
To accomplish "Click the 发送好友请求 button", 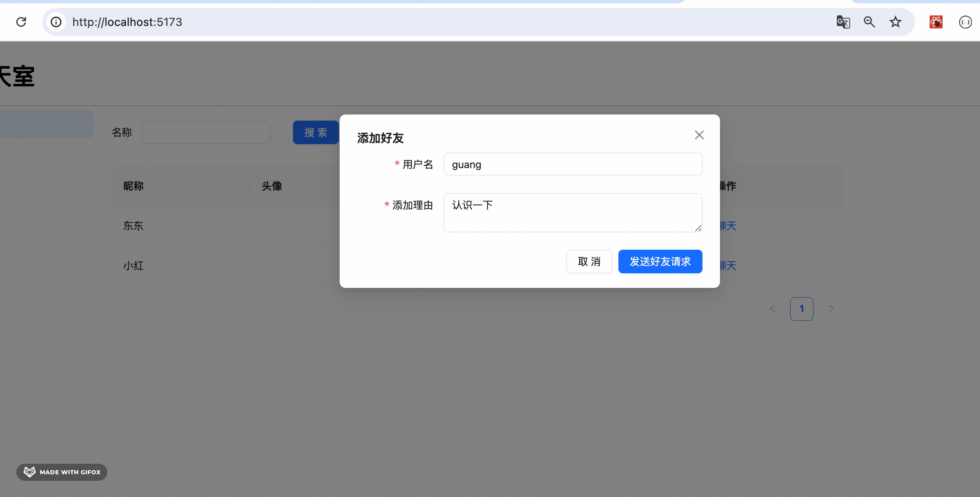I will tap(660, 261).
